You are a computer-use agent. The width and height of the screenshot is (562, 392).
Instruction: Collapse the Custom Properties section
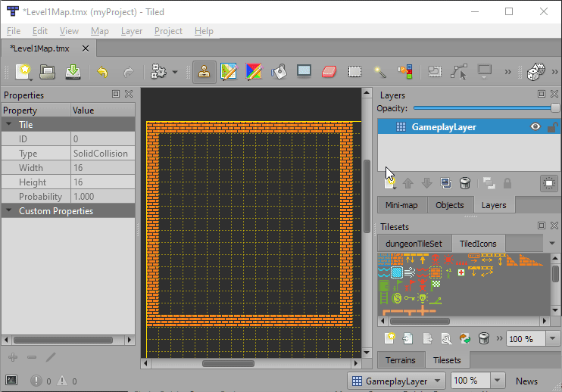[9, 211]
